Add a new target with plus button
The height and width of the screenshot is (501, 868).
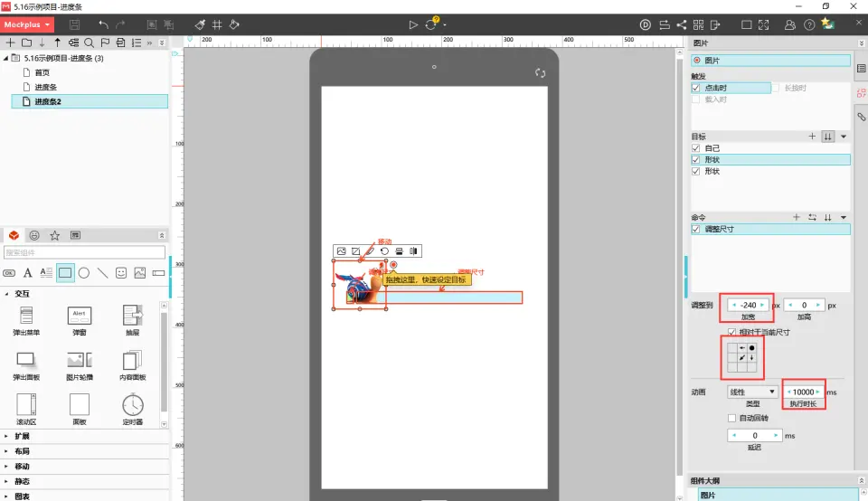[812, 137]
